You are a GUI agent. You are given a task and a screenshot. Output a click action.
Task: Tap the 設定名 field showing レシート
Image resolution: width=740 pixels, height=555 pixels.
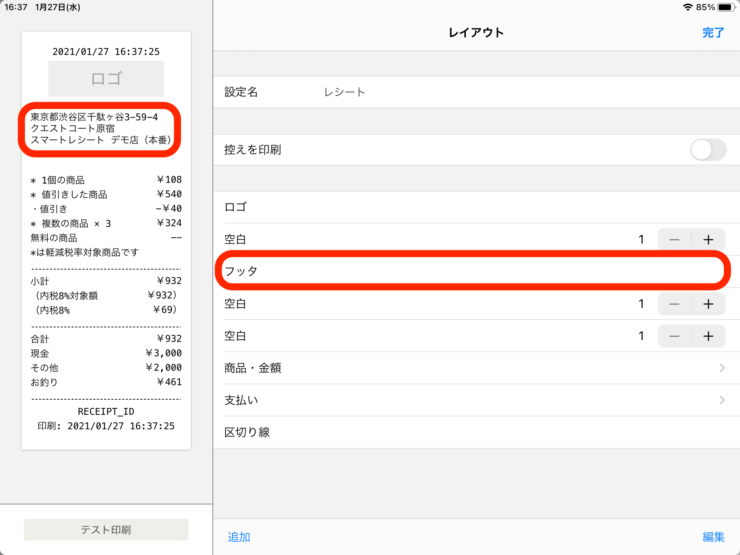476,92
